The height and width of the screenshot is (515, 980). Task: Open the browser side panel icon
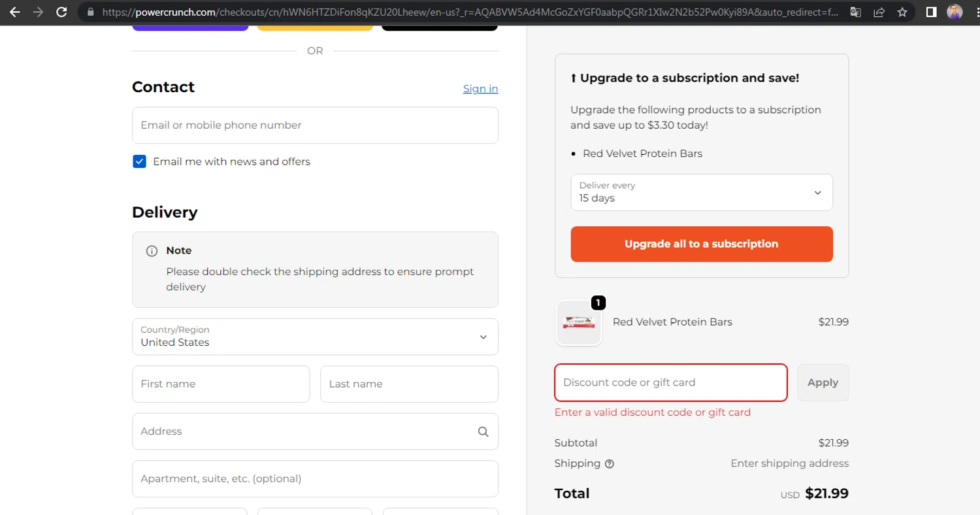coord(932,12)
